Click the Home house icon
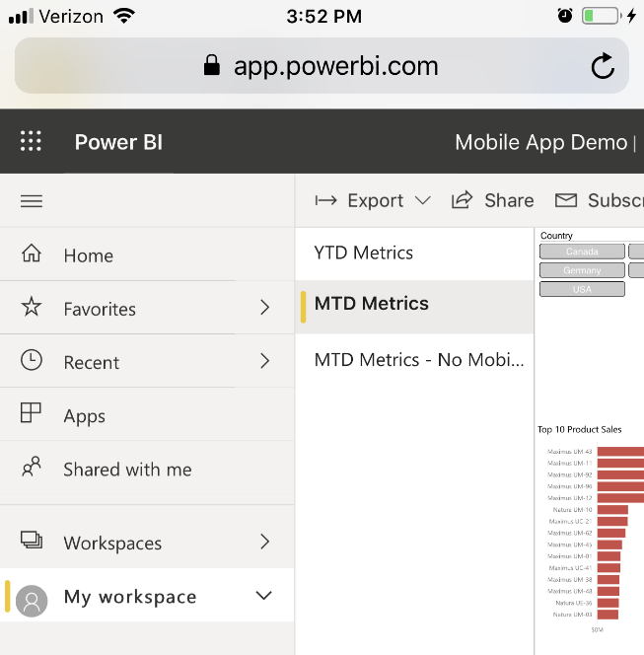The height and width of the screenshot is (655, 644). [32, 254]
